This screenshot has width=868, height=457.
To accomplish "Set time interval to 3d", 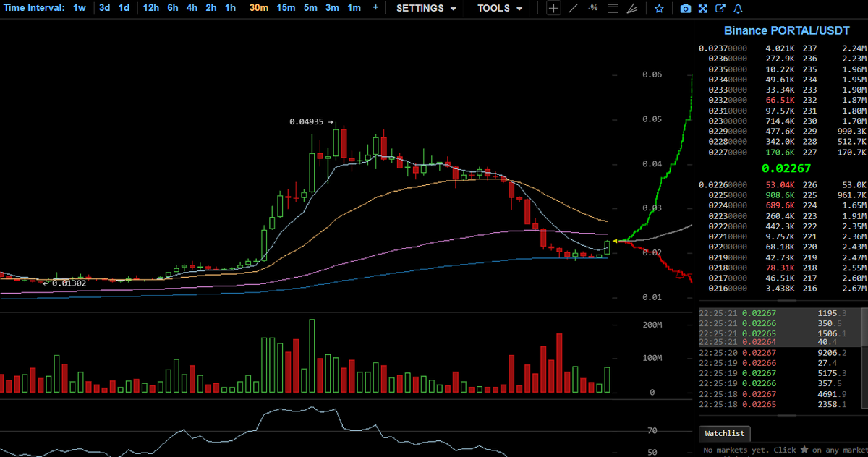I will pyautogui.click(x=105, y=8).
